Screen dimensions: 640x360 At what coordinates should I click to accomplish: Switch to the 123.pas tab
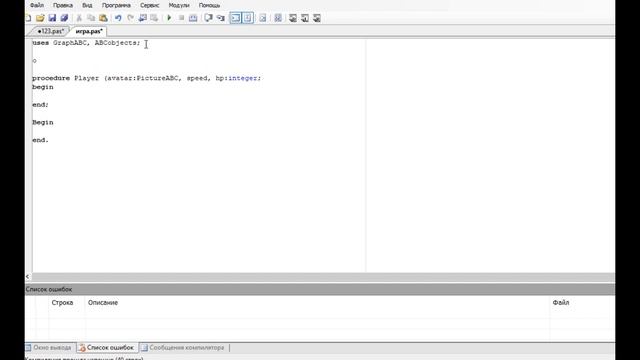(x=51, y=31)
